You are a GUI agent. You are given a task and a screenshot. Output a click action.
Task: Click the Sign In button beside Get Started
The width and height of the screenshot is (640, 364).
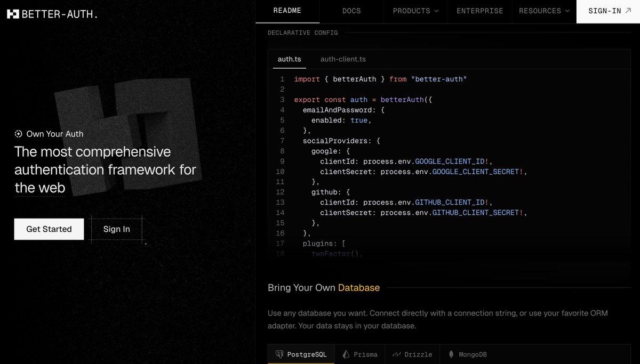(x=117, y=229)
